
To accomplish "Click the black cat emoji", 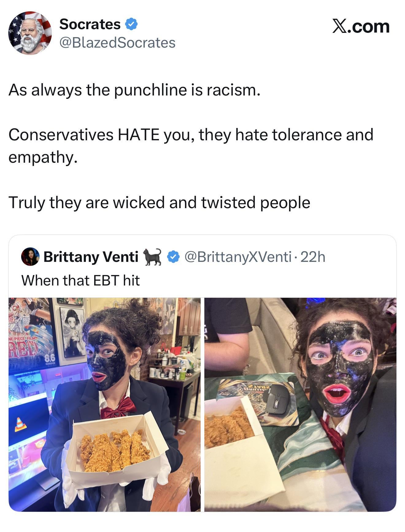I will [152, 257].
